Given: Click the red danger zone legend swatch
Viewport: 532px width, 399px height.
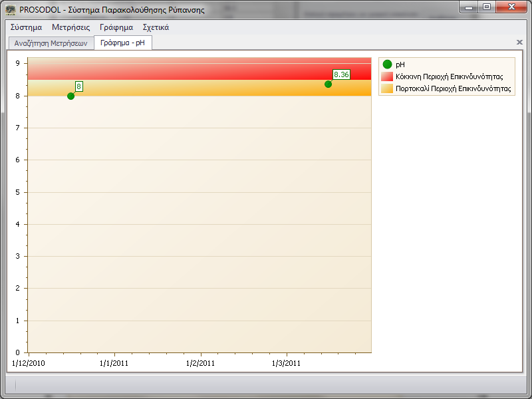Looking at the screenshot, I should tap(387, 76).
